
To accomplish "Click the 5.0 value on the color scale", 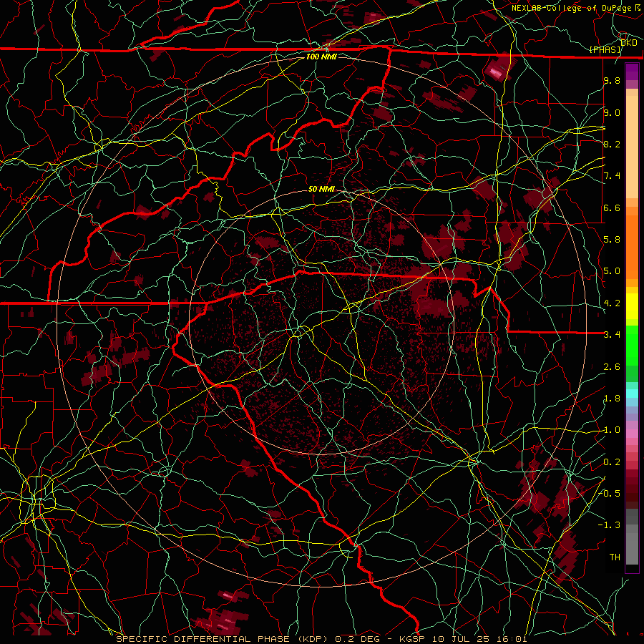I will coord(612,271).
